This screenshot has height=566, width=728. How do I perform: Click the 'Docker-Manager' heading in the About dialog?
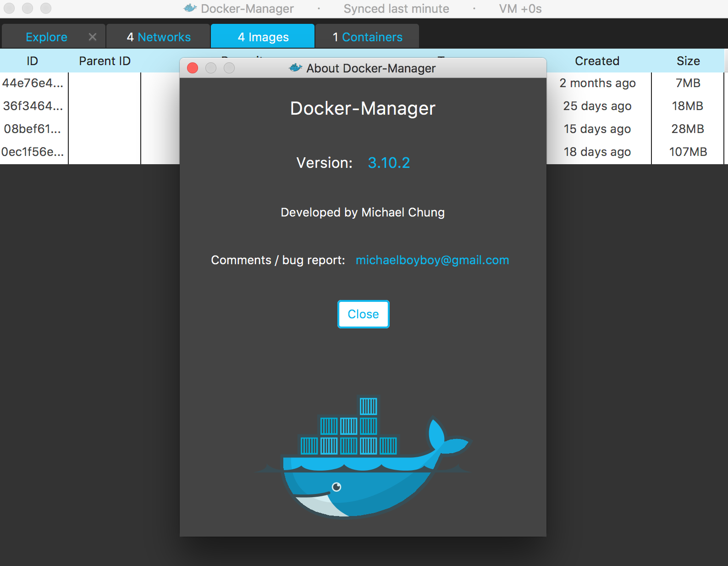click(363, 109)
